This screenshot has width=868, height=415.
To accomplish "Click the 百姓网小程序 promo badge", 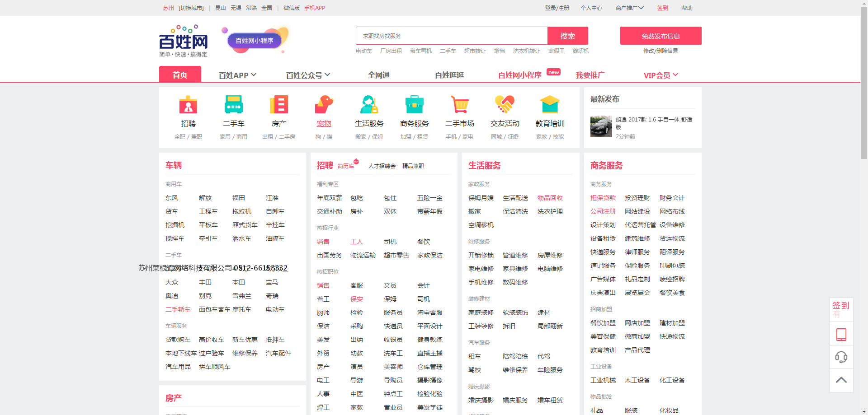I will (255, 41).
